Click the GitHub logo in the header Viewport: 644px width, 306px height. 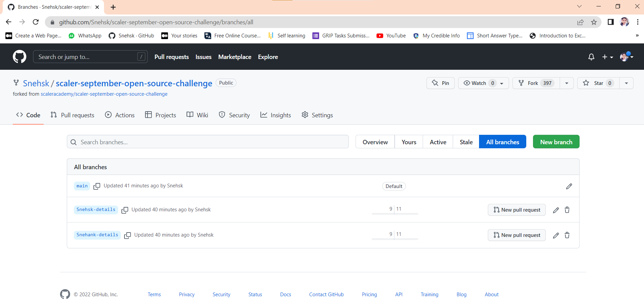pos(19,57)
